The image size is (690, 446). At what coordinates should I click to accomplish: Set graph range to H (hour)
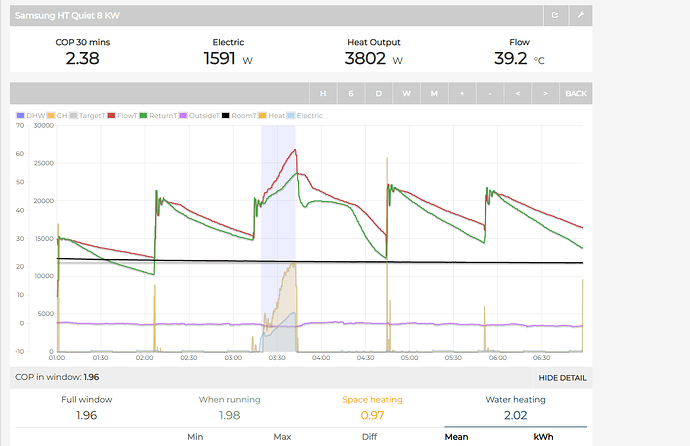click(323, 93)
